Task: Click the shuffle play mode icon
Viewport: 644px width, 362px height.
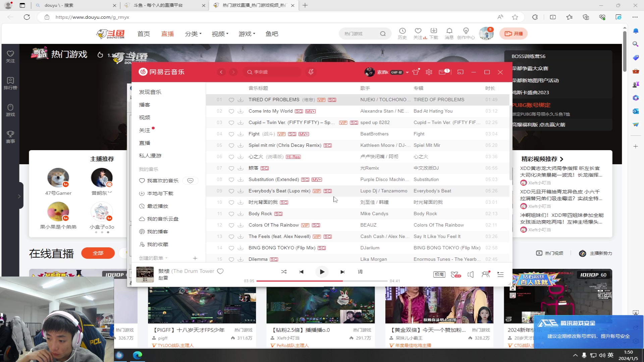Action: click(284, 272)
